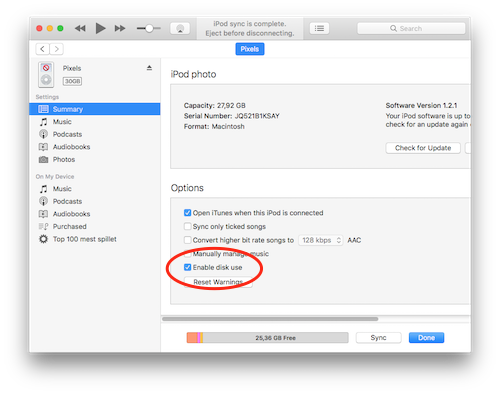The height and width of the screenshot is (394, 500).
Task: Click the yellow minimize window button
Action: pos(50,28)
